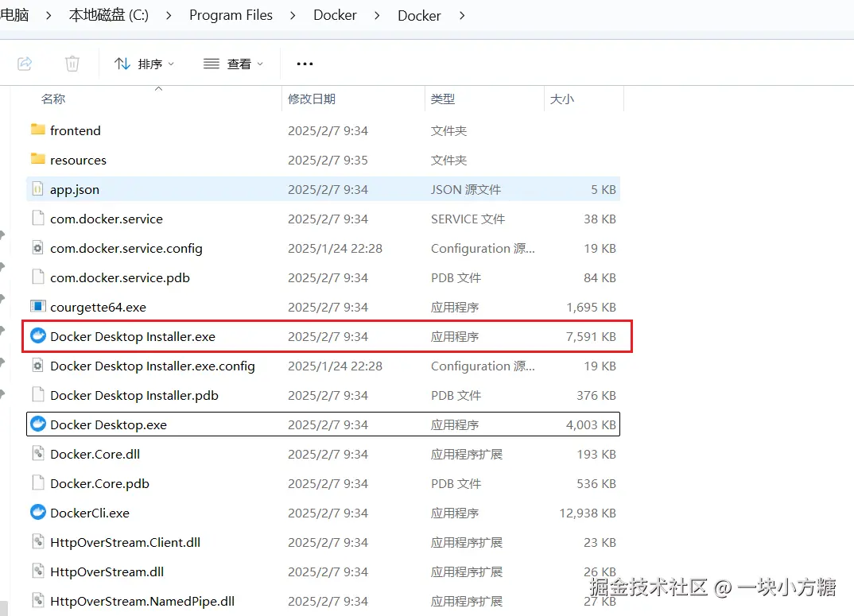The image size is (854, 616).
Task: Sort by the Date modified (修改日期) column header
Action: (312, 99)
